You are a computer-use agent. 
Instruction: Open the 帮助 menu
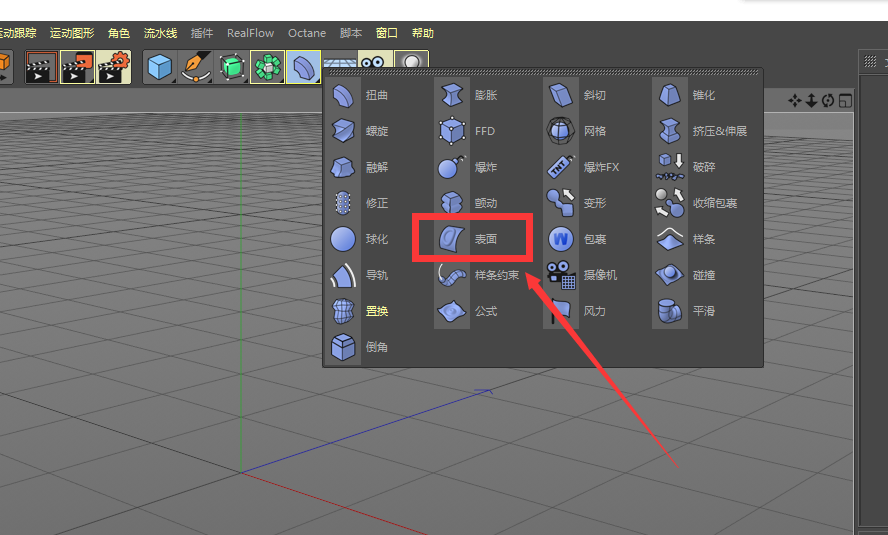[422, 33]
